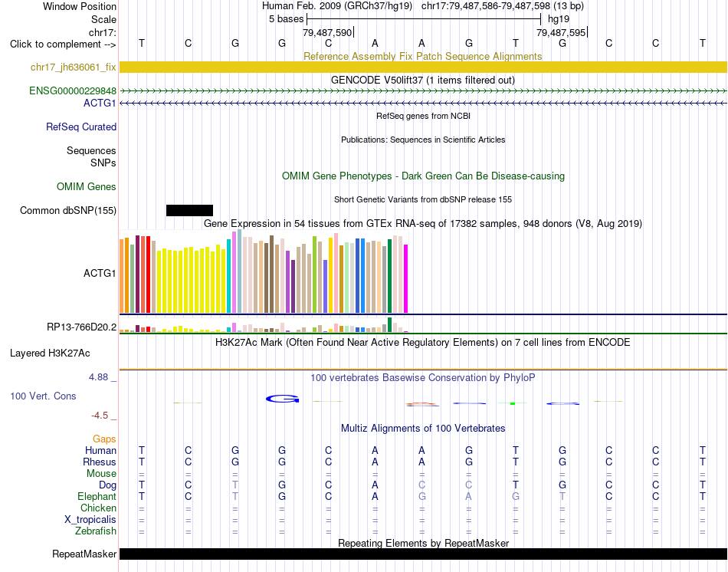The image size is (728, 572).
Task: Click the 100 Vert. Cons track label
Action: (43, 396)
